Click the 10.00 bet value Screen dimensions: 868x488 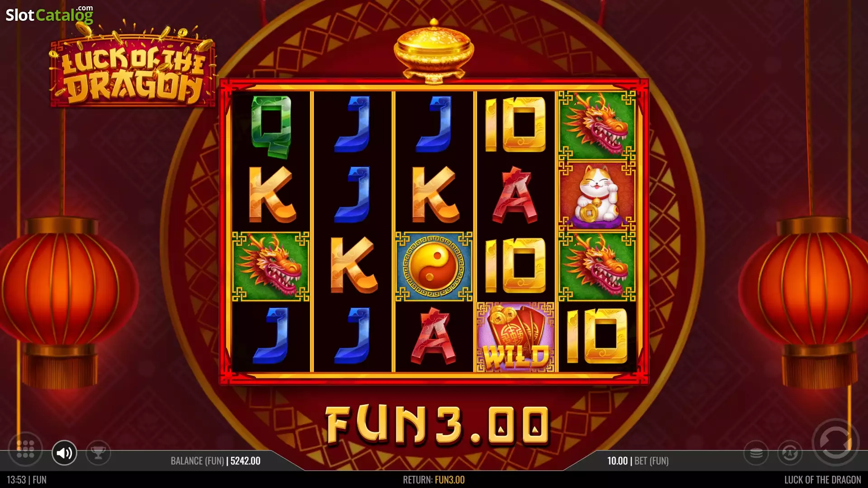(617, 461)
